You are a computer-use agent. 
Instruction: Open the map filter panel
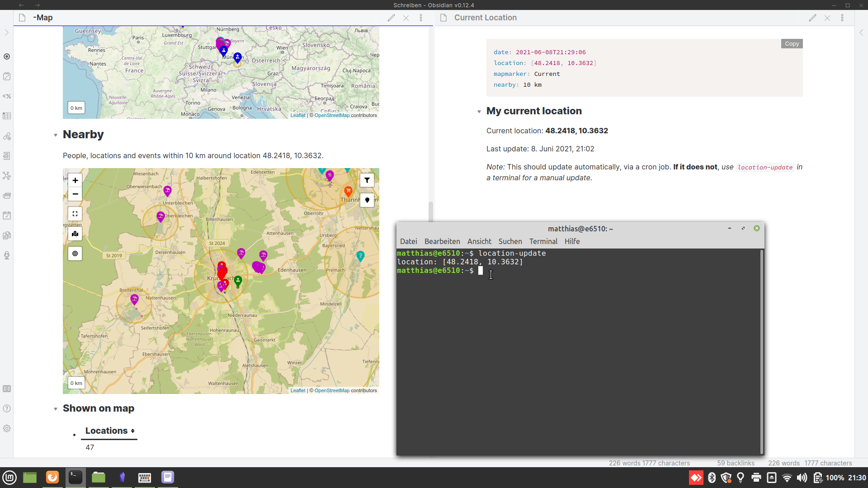coord(367,180)
